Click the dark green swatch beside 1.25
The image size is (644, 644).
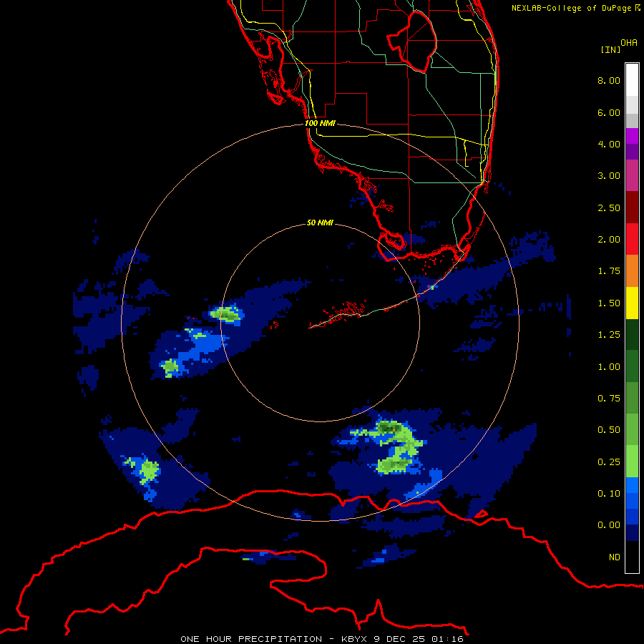632,334
